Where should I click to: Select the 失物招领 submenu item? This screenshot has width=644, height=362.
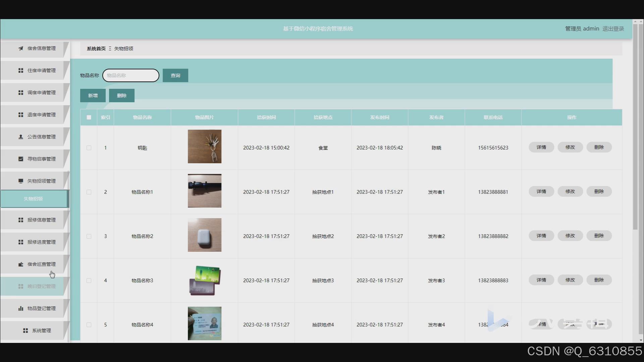[x=34, y=199]
